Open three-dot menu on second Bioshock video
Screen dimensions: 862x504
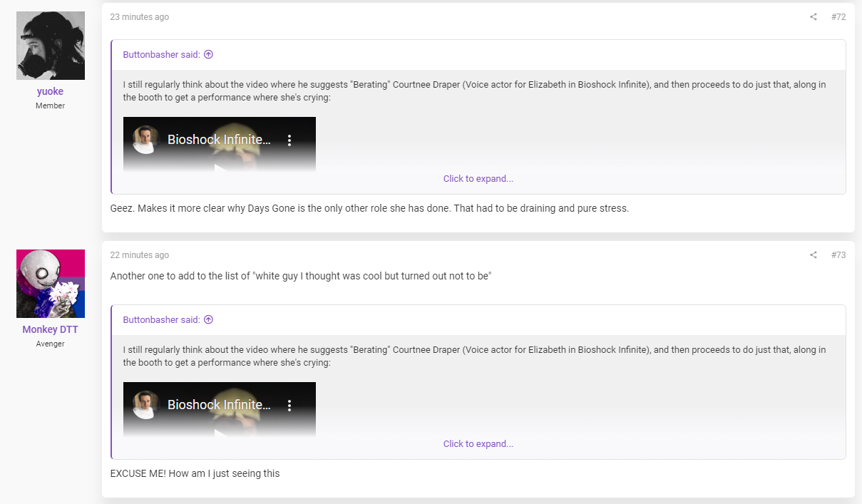[289, 405]
